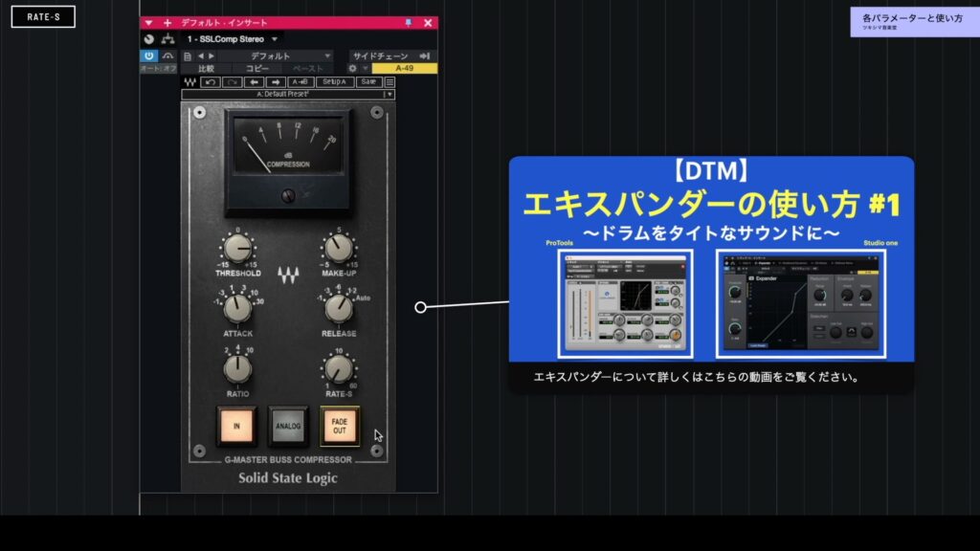
Task: Click the オート:オフ automation mode label
Action: pos(158,68)
